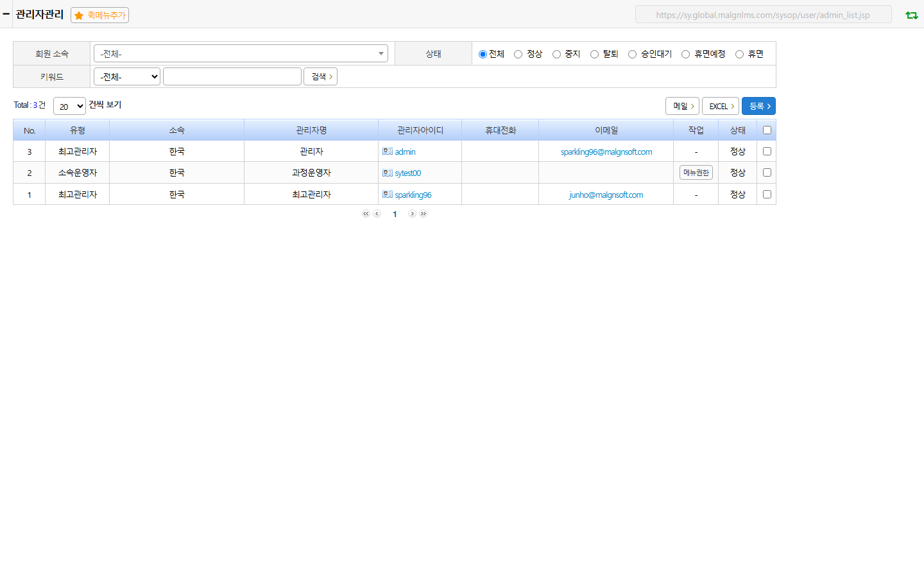Image resolution: width=924 pixels, height=578 pixels.
Task: Open the keyword type dropdown
Action: [127, 76]
